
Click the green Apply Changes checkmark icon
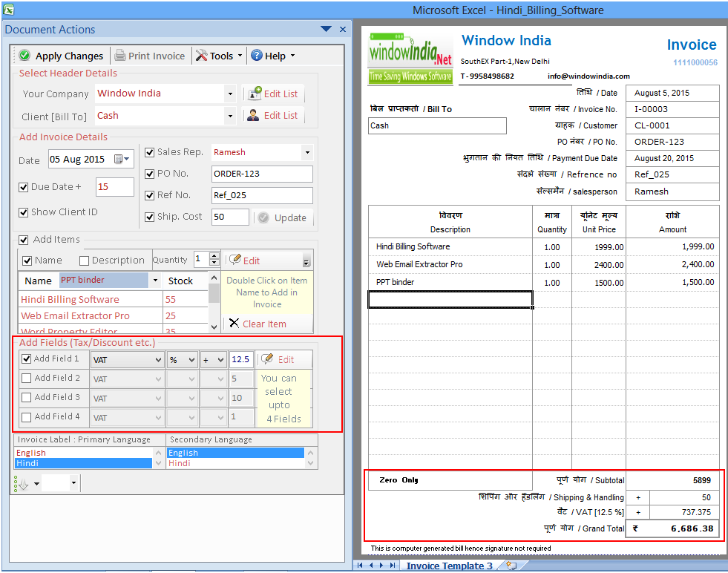pyautogui.click(x=24, y=55)
